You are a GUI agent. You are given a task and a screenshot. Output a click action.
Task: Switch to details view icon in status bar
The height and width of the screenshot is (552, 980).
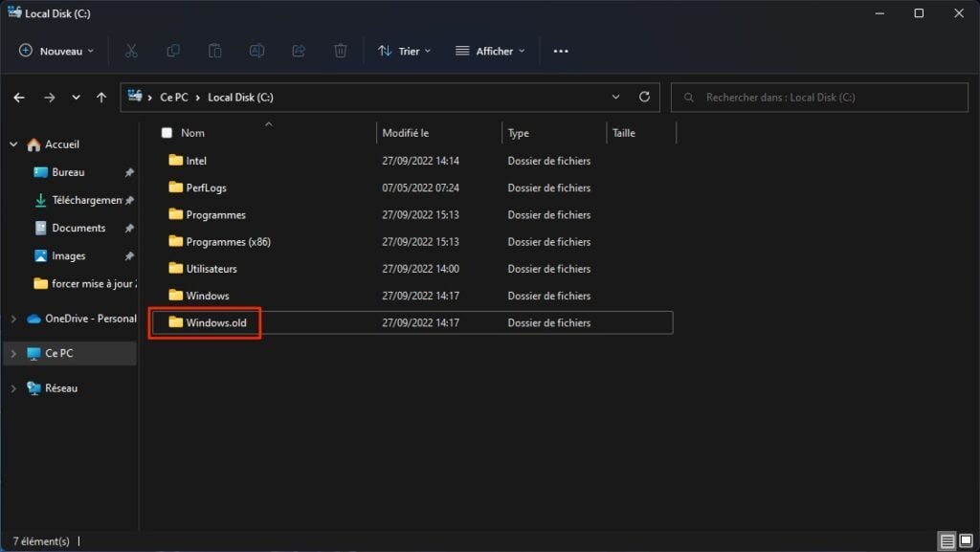tap(947, 541)
